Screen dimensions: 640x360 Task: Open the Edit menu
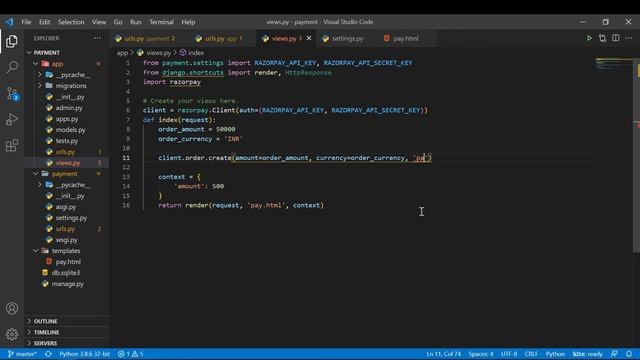tap(44, 22)
